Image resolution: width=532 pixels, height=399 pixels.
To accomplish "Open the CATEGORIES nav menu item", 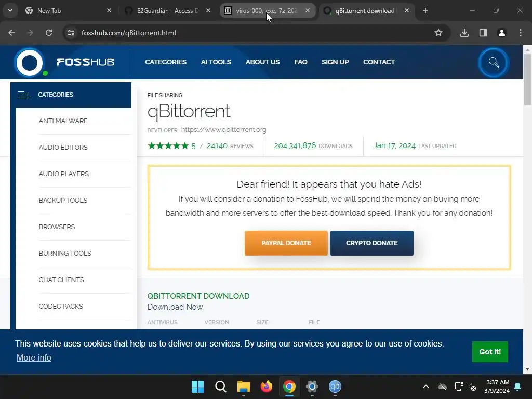I will click(166, 62).
